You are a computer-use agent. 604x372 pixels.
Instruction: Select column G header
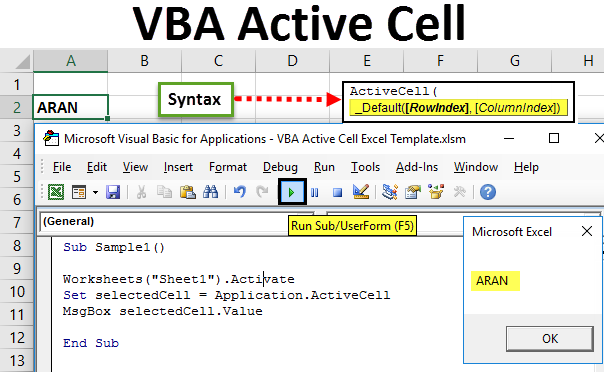pyautogui.click(x=514, y=60)
